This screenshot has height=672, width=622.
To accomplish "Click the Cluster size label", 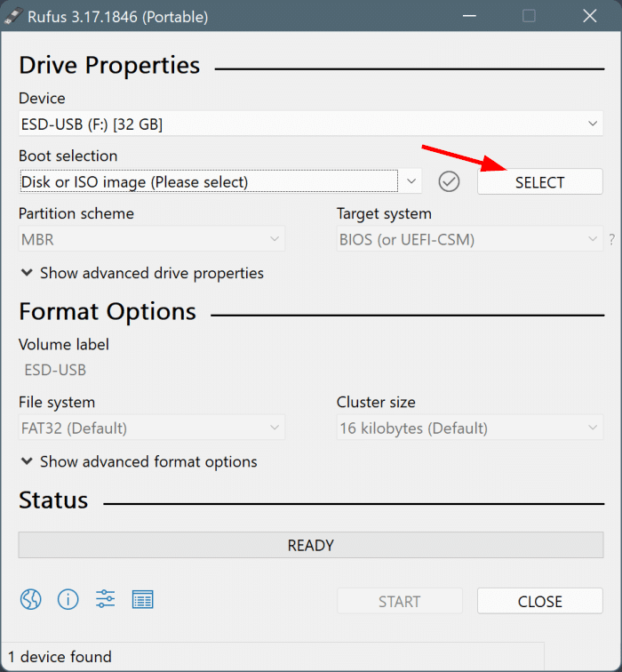I will pos(376,402).
